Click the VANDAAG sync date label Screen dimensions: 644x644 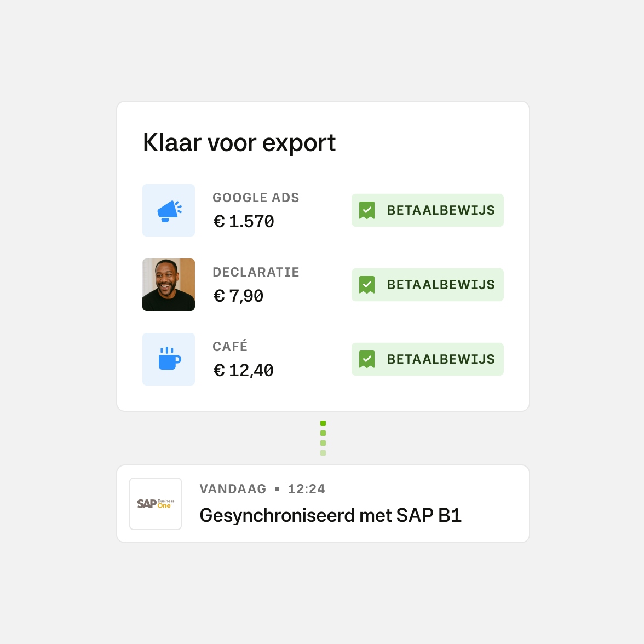point(233,489)
